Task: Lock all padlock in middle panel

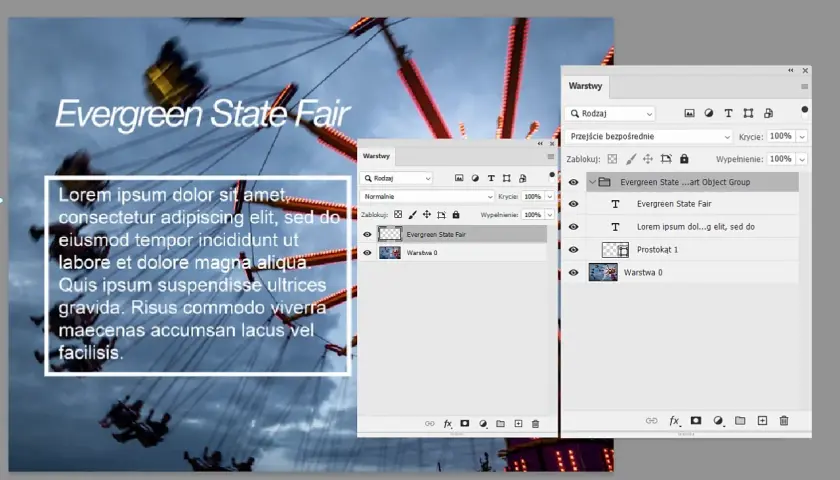Action: pos(456,214)
